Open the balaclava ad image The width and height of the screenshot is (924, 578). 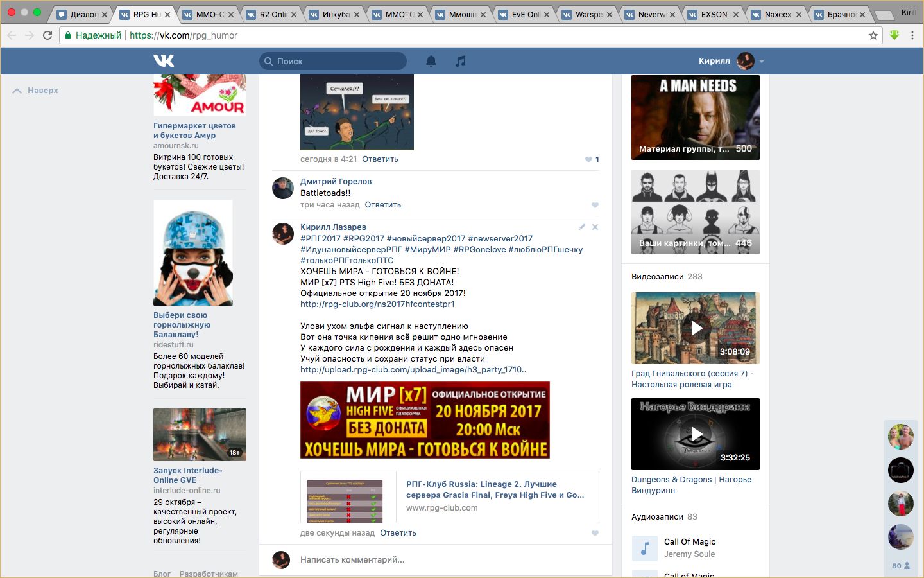(193, 253)
